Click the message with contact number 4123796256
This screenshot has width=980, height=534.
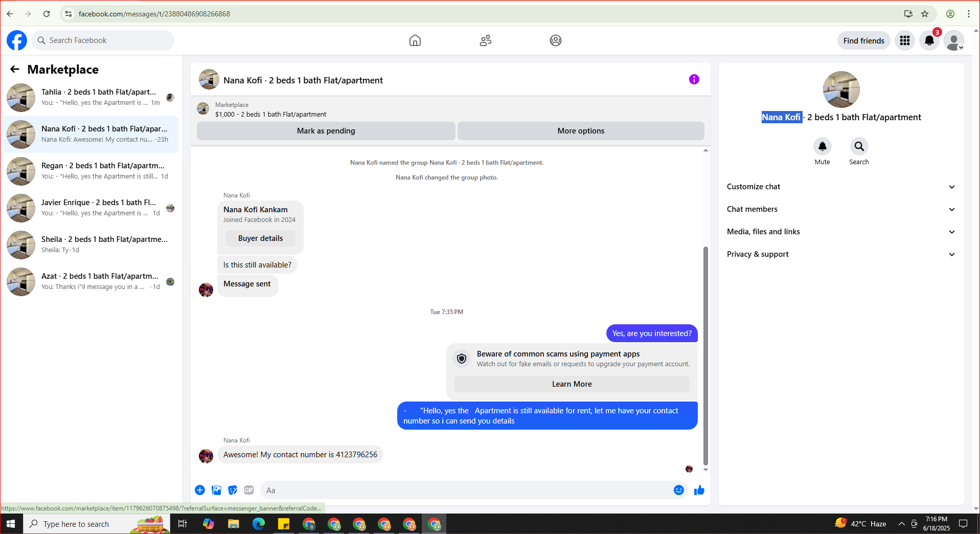pos(300,455)
